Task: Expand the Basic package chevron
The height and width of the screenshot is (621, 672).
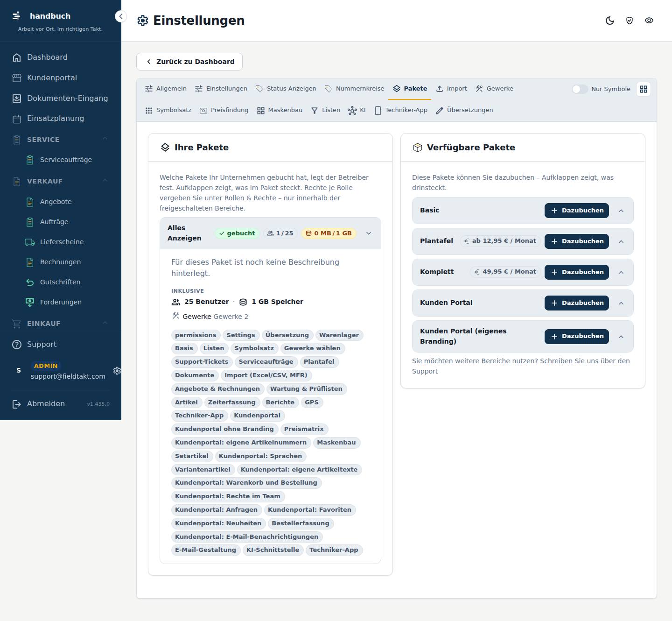Action: pyautogui.click(x=621, y=211)
